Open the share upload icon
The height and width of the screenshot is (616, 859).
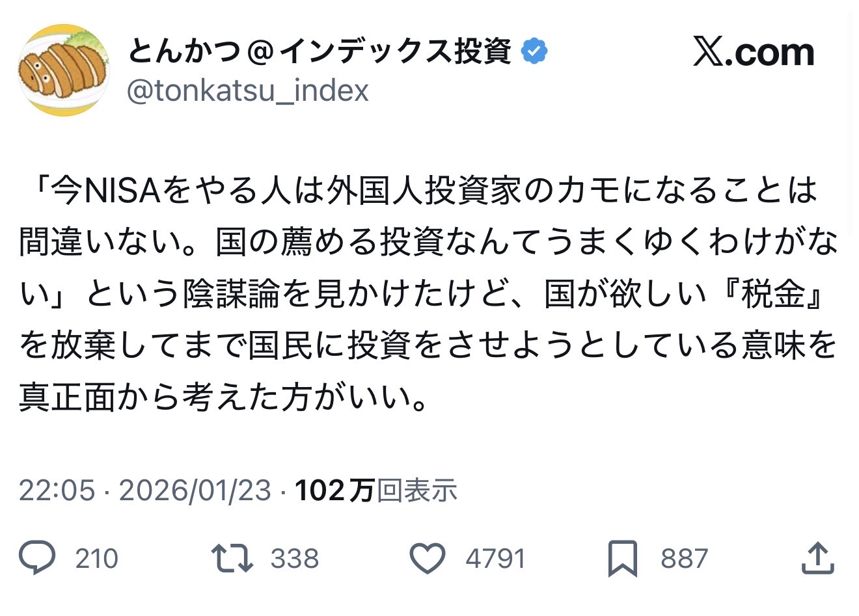coord(817,557)
